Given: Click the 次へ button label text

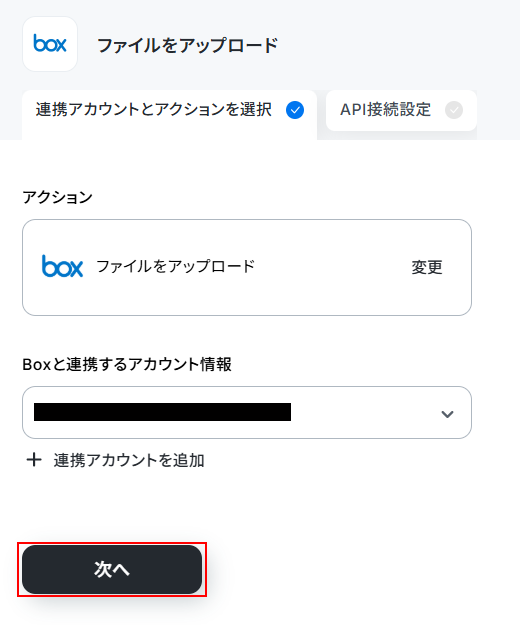Looking at the screenshot, I should click(112, 570).
